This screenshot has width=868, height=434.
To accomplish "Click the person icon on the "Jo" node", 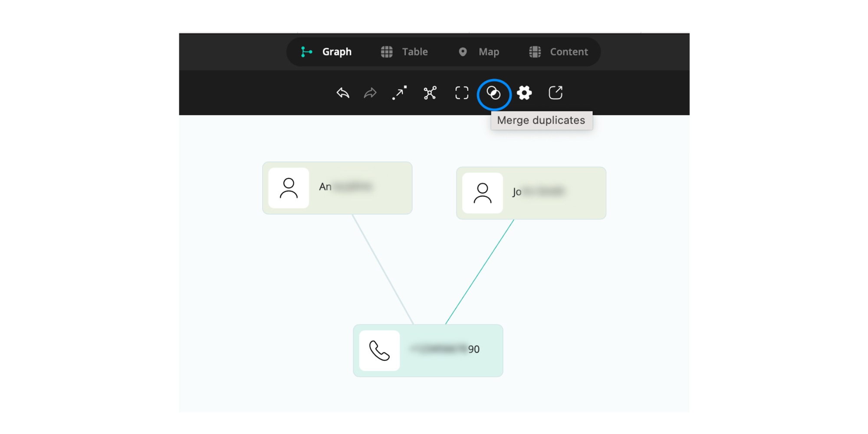I will [483, 193].
